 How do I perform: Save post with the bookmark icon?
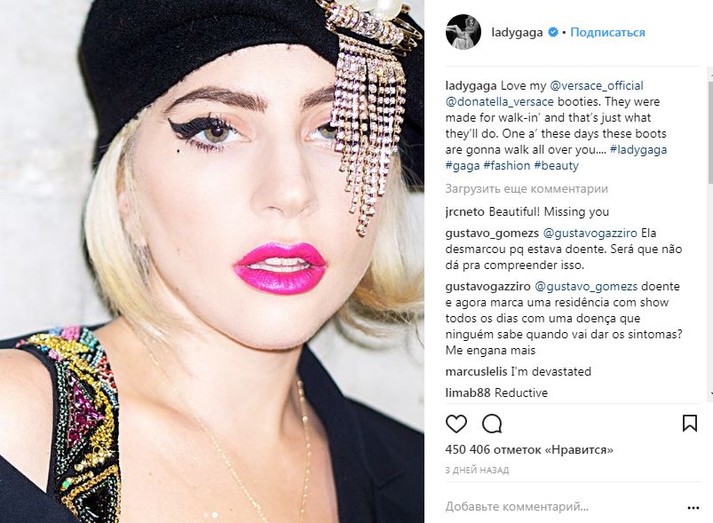tap(689, 423)
